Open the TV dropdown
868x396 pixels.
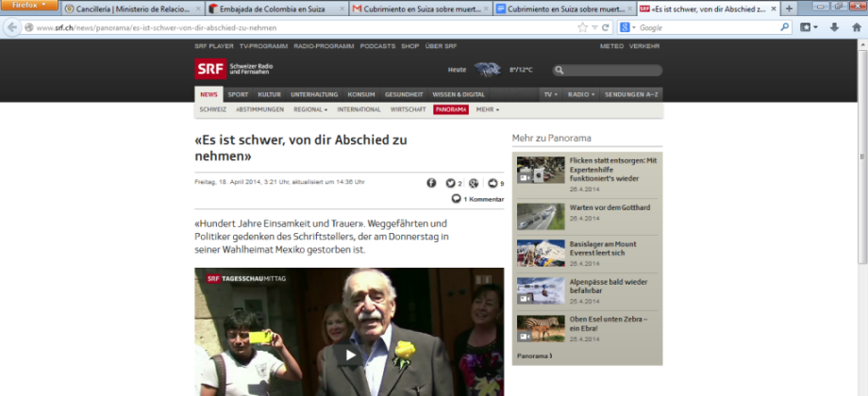550,94
